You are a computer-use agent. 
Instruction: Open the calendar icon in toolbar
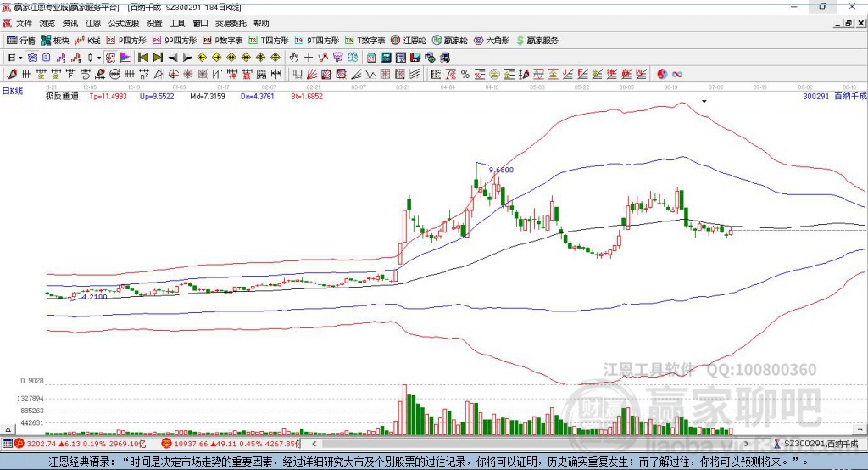[x=371, y=58]
